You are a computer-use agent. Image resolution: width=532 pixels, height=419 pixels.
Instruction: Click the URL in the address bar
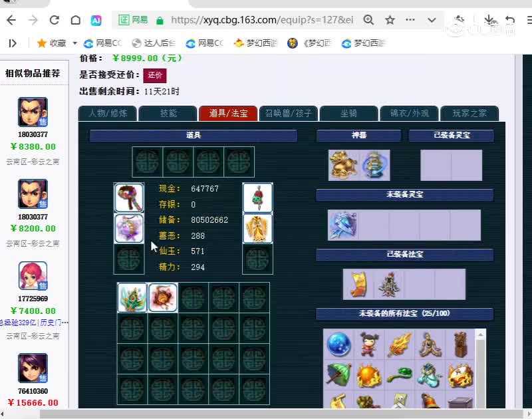(262, 20)
